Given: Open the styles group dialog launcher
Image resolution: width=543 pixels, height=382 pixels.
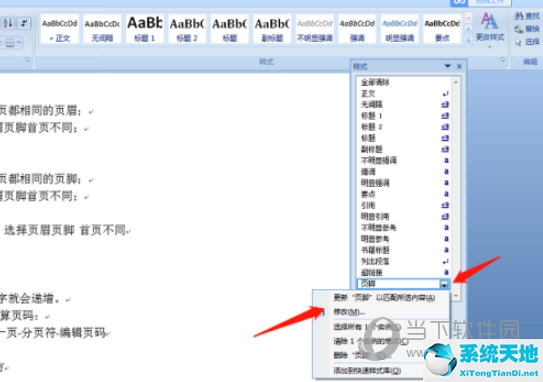Looking at the screenshot, I should point(502,61).
